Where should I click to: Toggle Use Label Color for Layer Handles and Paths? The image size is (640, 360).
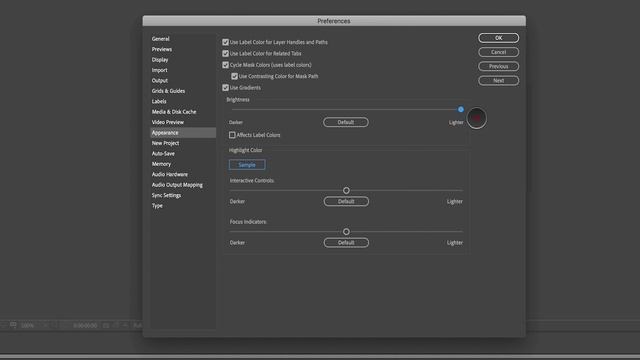225,42
